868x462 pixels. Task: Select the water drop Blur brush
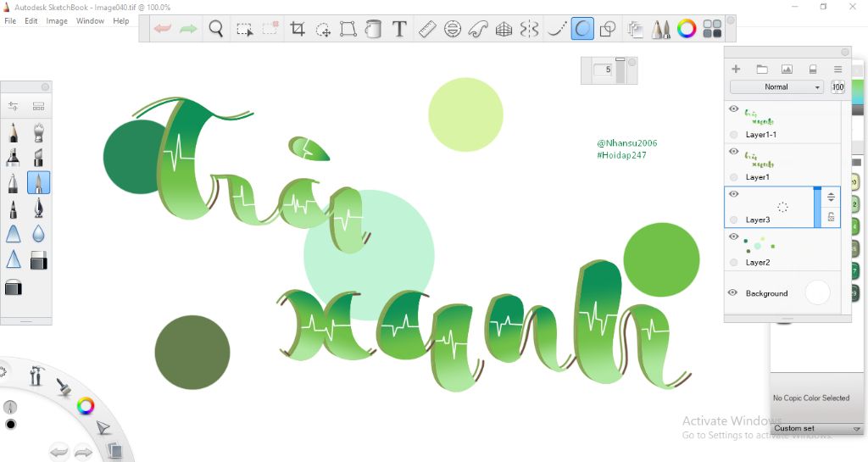(x=38, y=234)
